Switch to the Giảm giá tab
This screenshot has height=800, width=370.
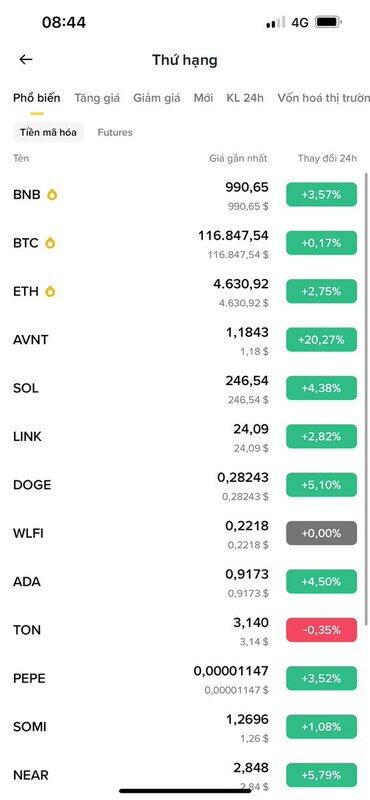click(157, 98)
